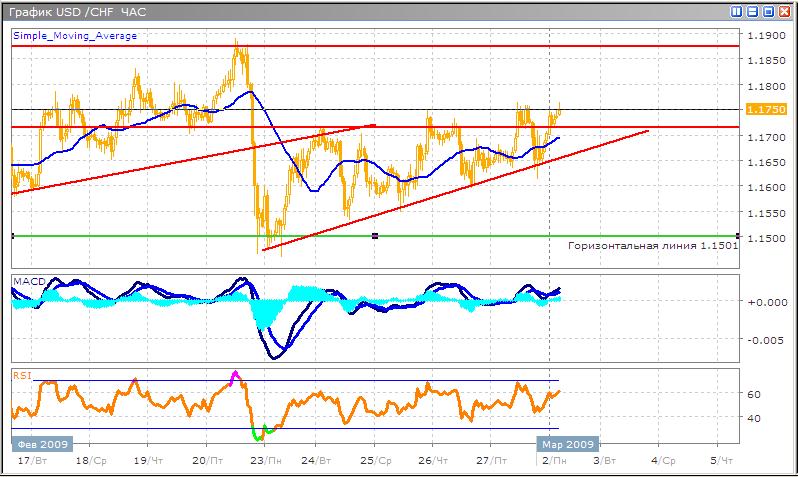The height and width of the screenshot is (477, 798).
Task: Click the vertical tile windows icon
Action: point(737,12)
